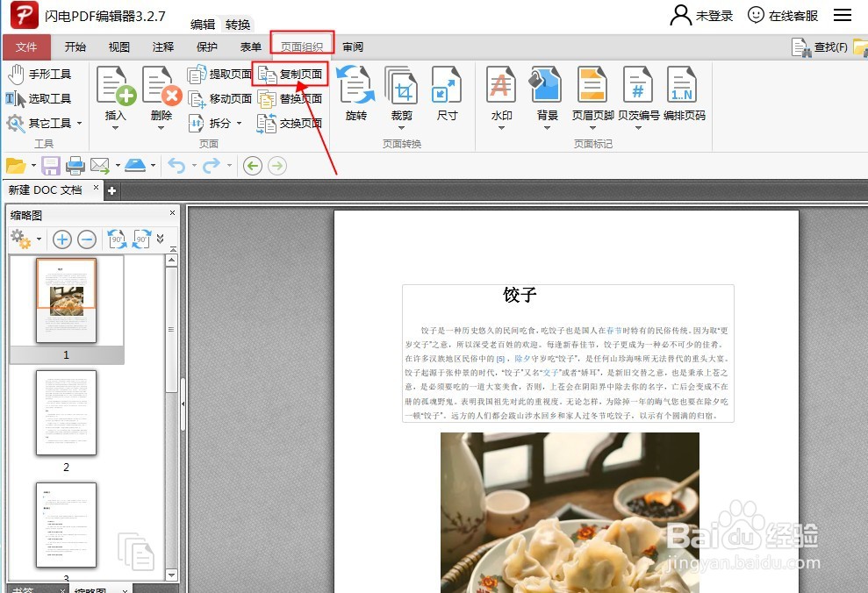
Task: Rotate thumbnails counterclockwise 90°
Action: pyautogui.click(x=117, y=239)
